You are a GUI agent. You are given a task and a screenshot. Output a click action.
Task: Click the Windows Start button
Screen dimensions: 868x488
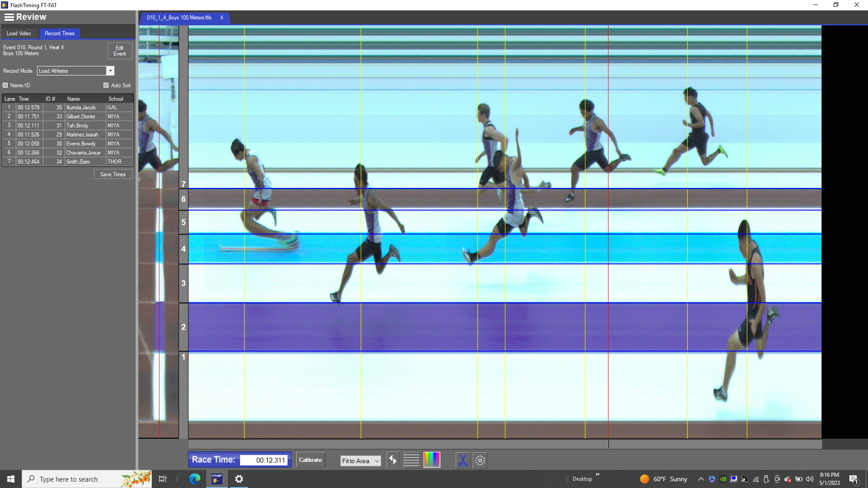coord(11,479)
